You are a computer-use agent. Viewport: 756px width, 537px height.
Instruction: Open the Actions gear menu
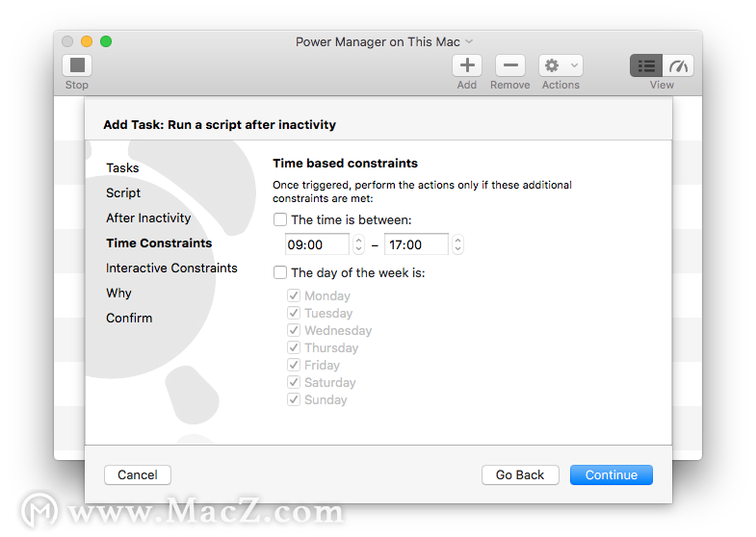(x=560, y=65)
